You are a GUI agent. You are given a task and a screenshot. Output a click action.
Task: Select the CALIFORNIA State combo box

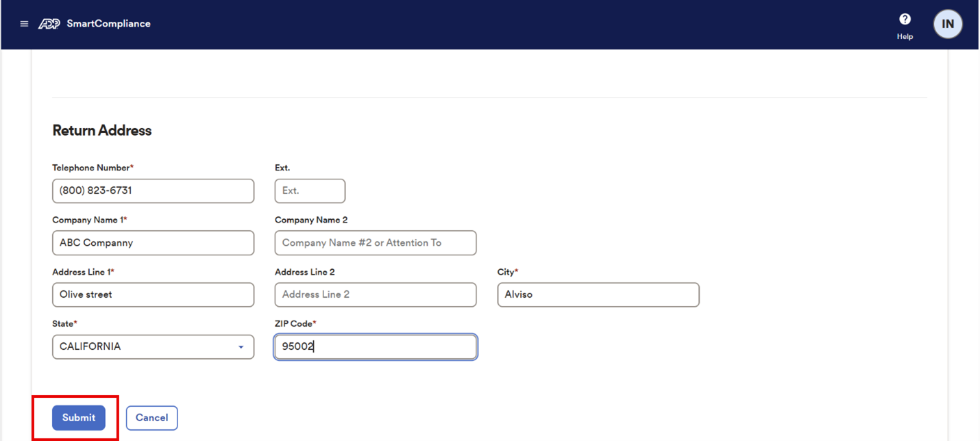(x=144, y=347)
